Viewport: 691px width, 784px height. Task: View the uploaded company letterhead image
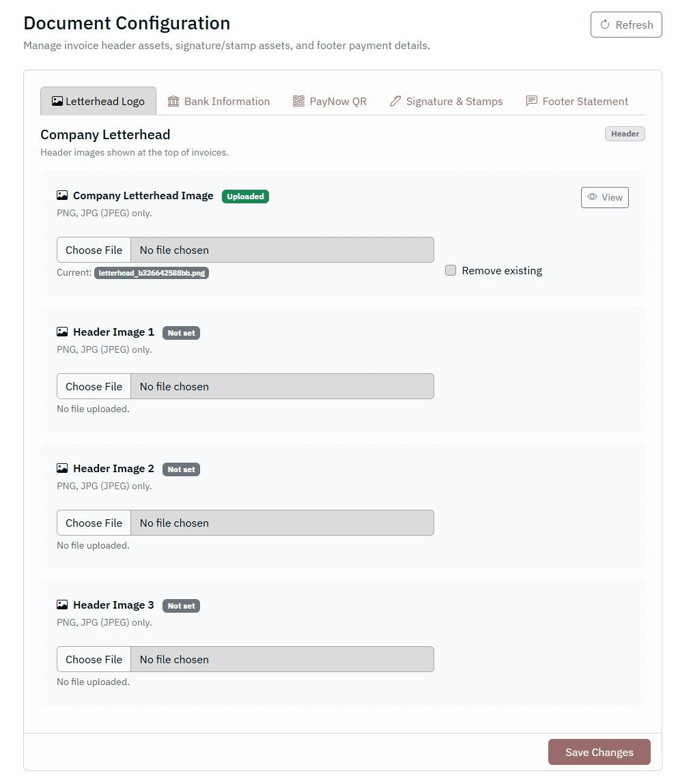pos(604,197)
